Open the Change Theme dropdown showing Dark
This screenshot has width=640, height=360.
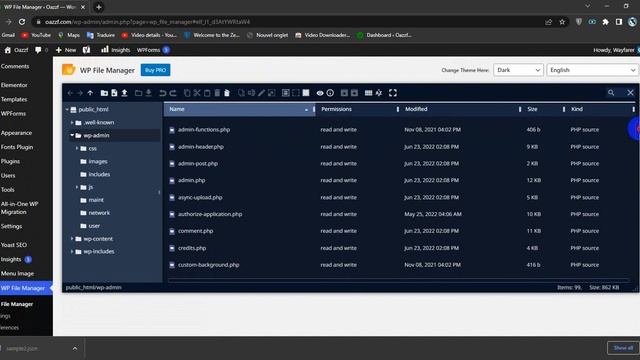point(518,70)
